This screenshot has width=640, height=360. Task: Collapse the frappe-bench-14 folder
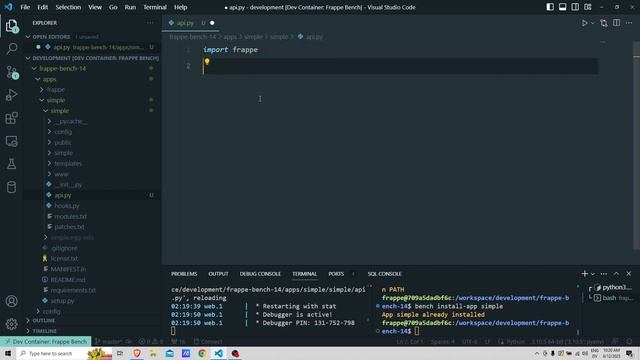pos(62,69)
